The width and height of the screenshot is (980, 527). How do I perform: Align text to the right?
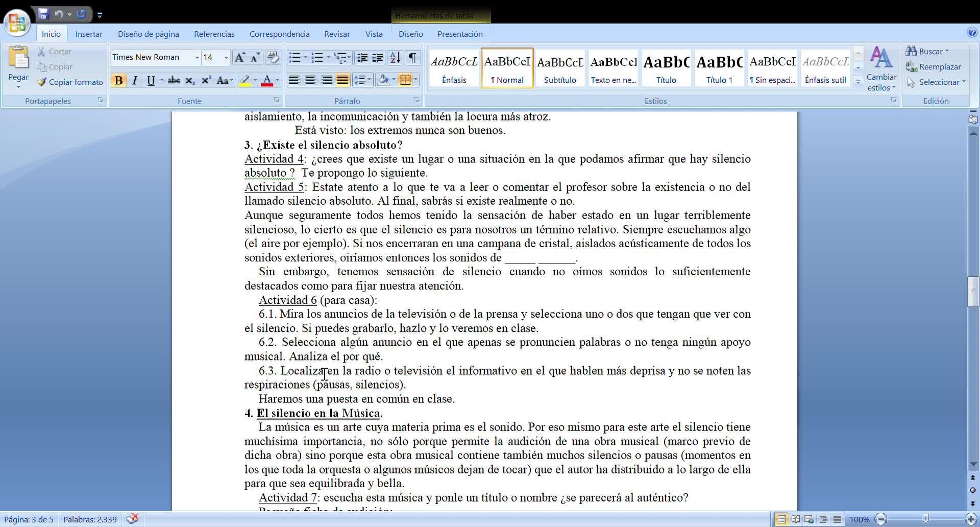(x=327, y=80)
